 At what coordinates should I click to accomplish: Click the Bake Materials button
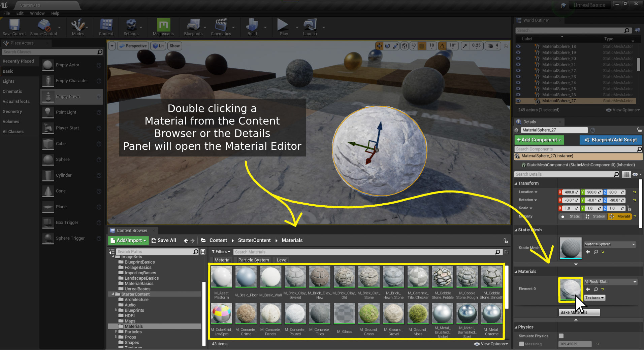coord(579,312)
